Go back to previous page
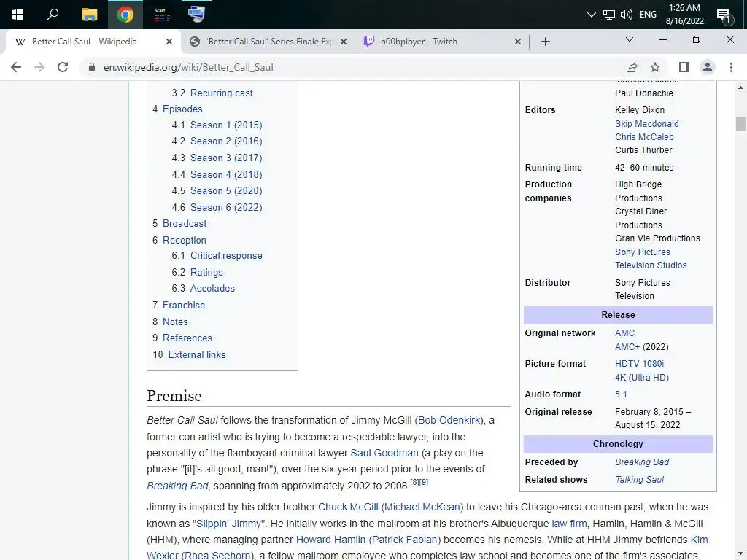Viewport: 747px width, 560px height. (16, 67)
